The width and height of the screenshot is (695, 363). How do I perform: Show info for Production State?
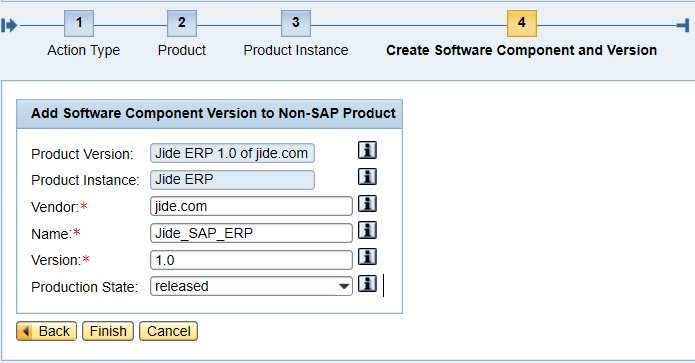pyautogui.click(x=367, y=283)
